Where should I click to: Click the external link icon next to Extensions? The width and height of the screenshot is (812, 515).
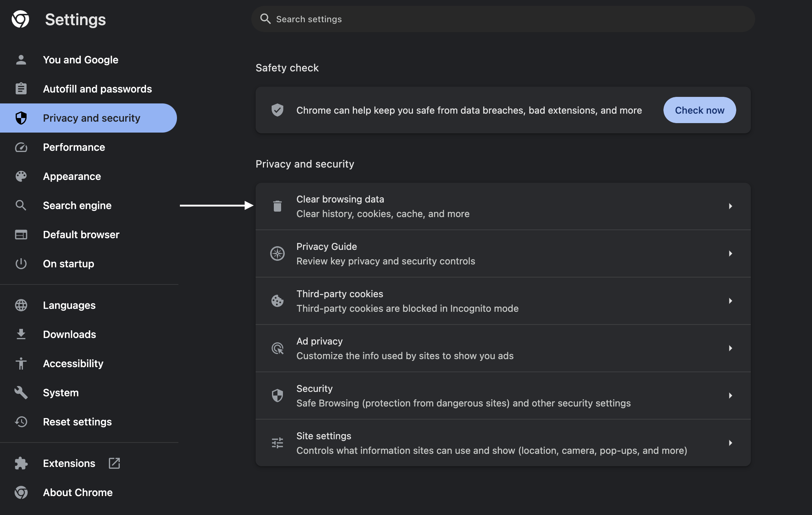click(114, 463)
